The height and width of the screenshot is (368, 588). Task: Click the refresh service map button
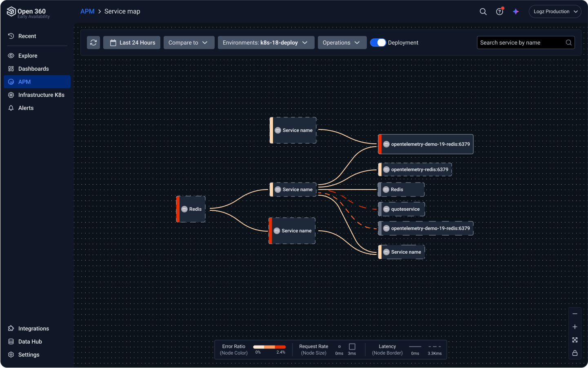(93, 42)
